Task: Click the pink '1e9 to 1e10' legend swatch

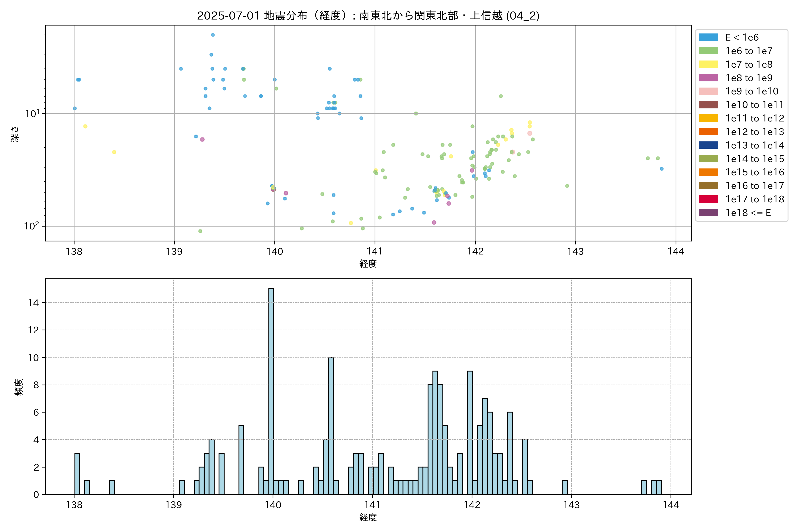Action: [x=708, y=91]
